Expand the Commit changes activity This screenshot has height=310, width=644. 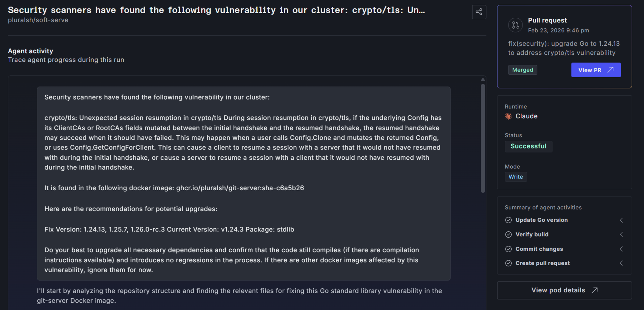point(621,249)
